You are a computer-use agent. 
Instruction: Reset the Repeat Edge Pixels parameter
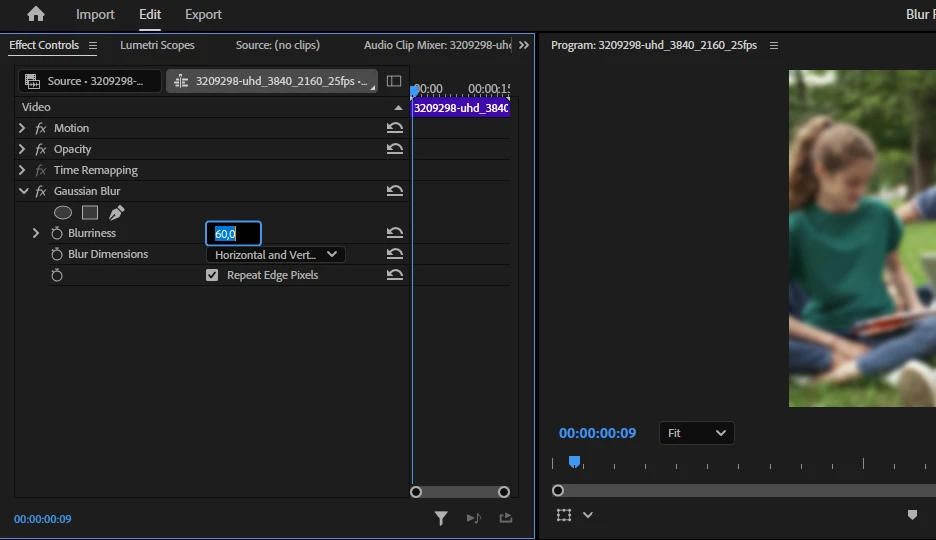395,274
